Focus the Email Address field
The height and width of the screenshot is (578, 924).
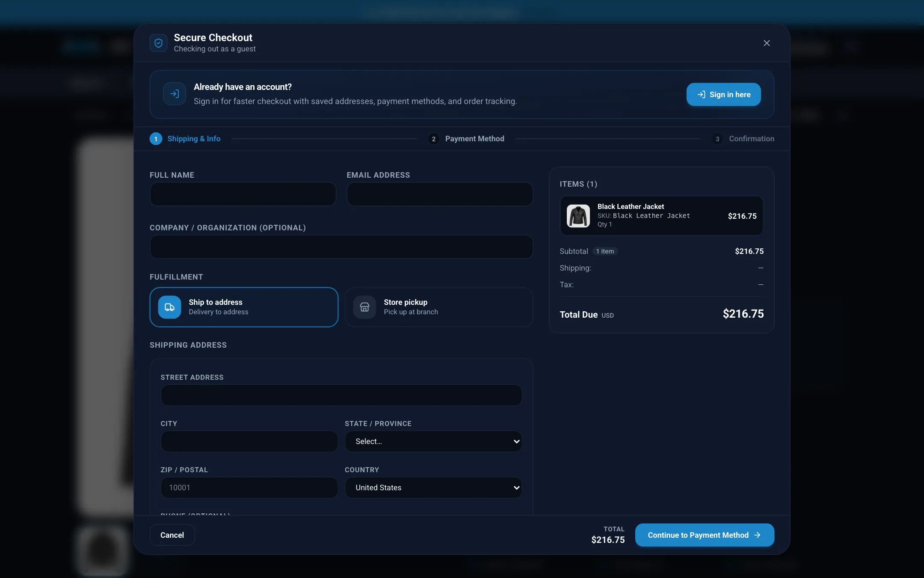[440, 194]
